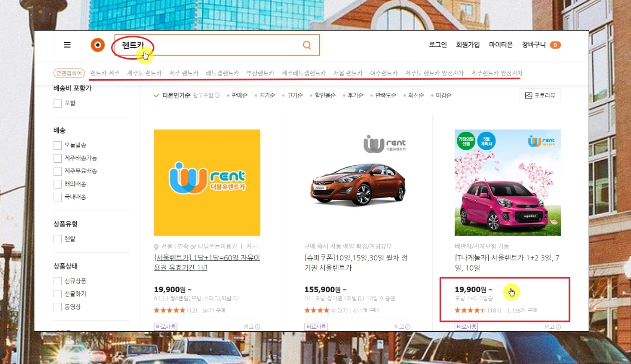Screen dimensions: 631x364
Task: Click the orange TMON logo
Action: click(x=98, y=45)
